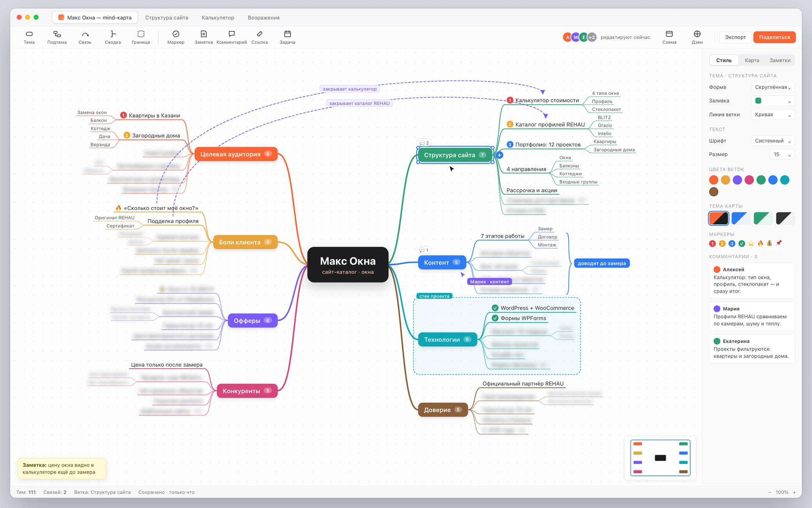Toggle the green checkmark marker

[742, 243]
